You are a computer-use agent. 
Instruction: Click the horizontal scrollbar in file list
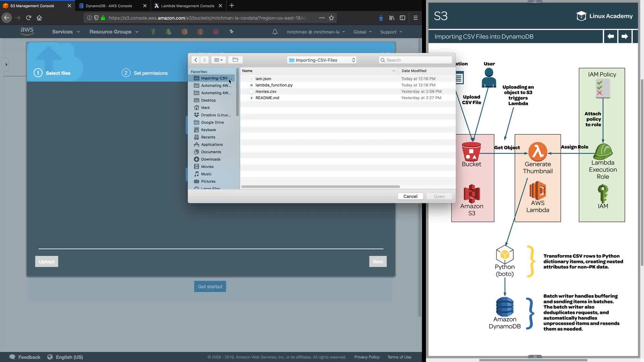click(x=320, y=187)
